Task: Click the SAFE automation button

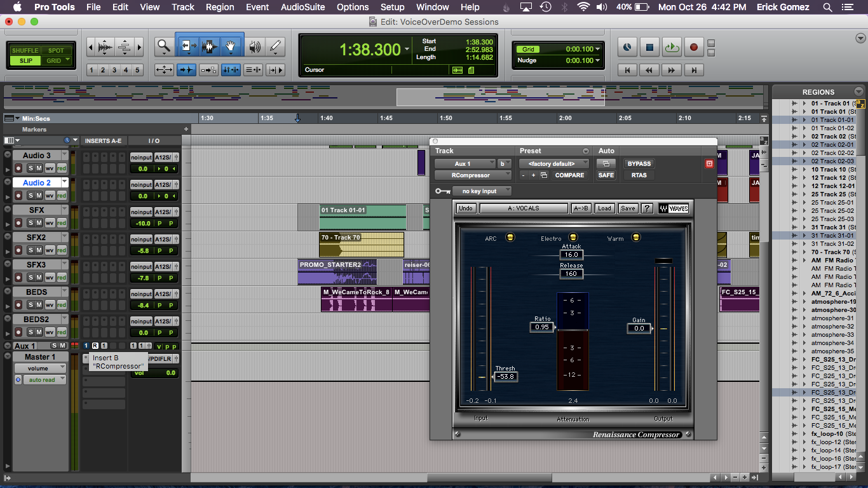Action: click(606, 175)
